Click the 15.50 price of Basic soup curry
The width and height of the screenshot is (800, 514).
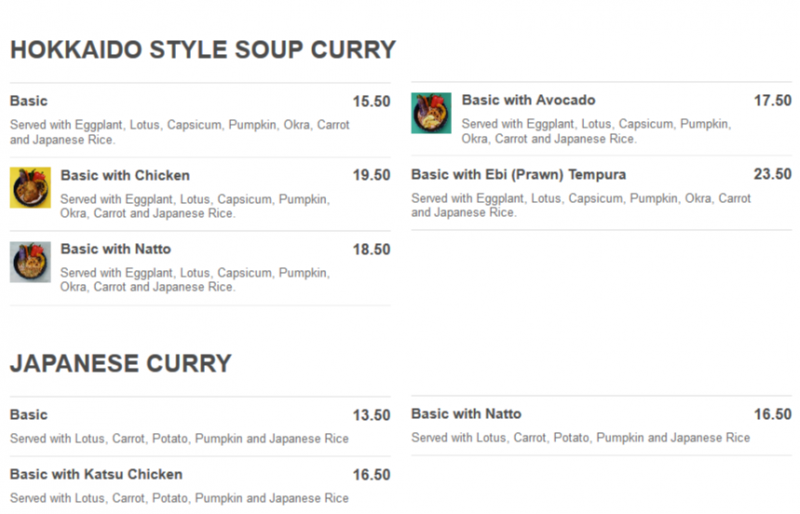371,102
